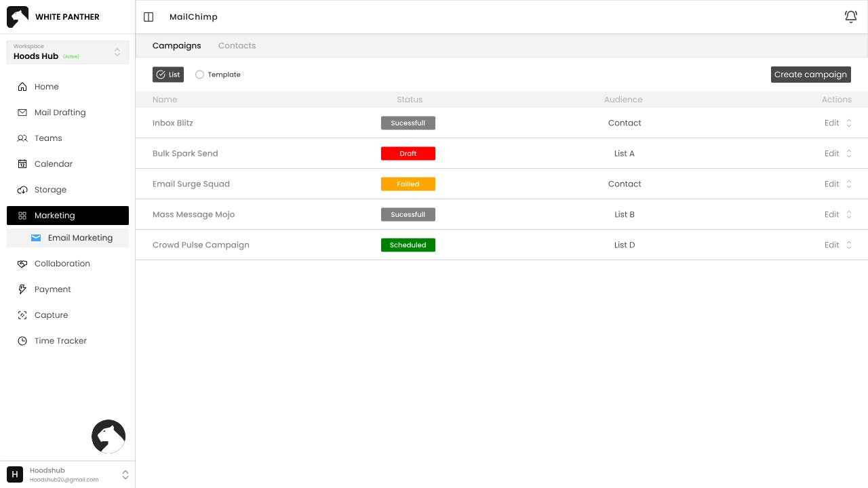
Task: Click the Storage cloud icon
Action: click(x=22, y=190)
